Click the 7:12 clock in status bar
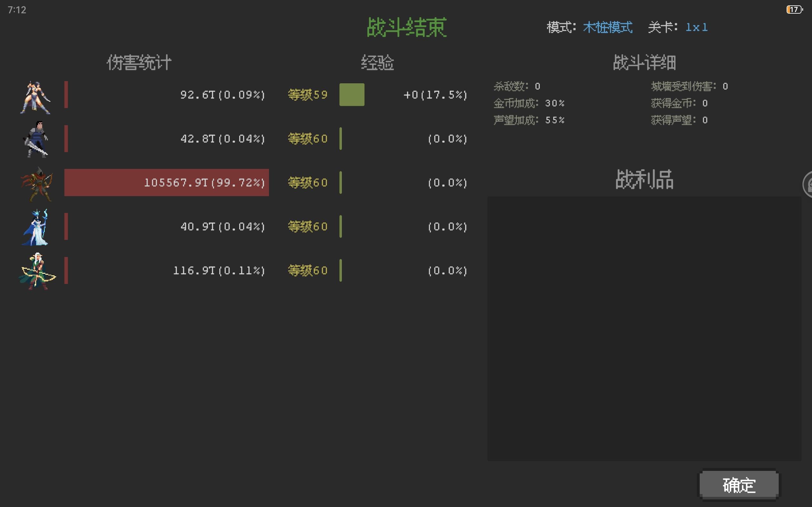Image resolution: width=812 pixels, height=507 pixels. [x=17, y=10]
